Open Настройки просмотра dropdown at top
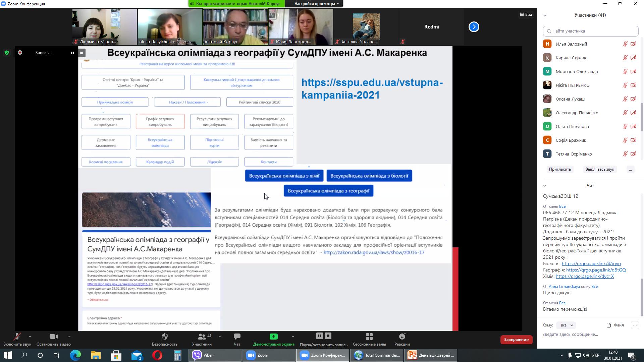The height and width of the screenshot is (362, 644). coord(317,4)
